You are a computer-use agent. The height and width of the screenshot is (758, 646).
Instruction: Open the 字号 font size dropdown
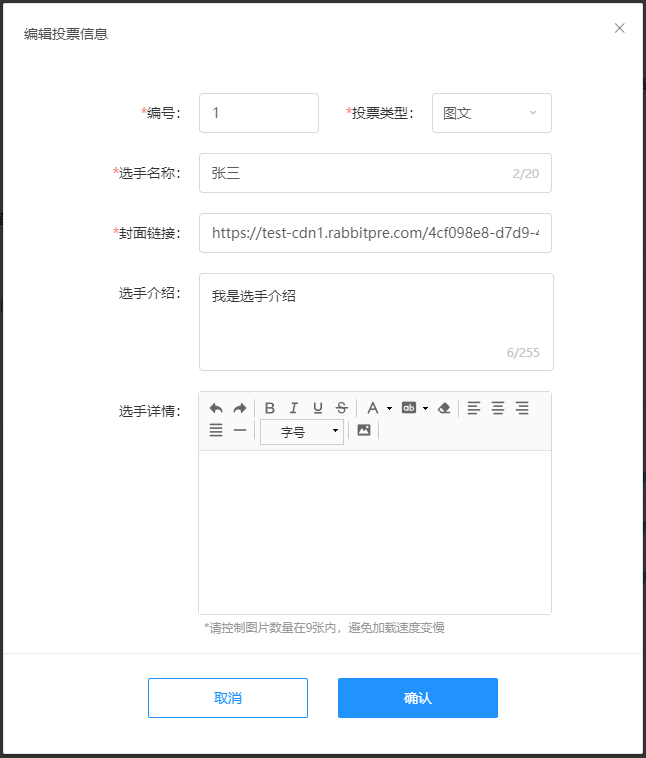click(302, 432)
